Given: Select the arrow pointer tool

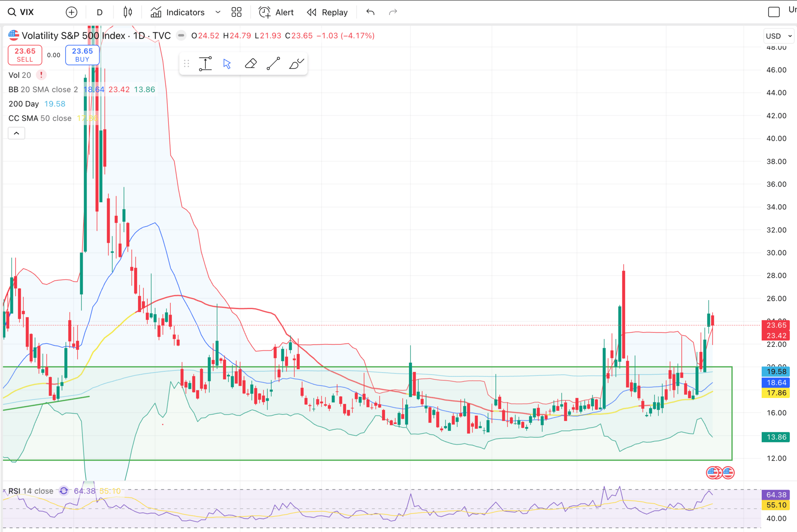Looking at the screenshot, I should click(227, 64).
